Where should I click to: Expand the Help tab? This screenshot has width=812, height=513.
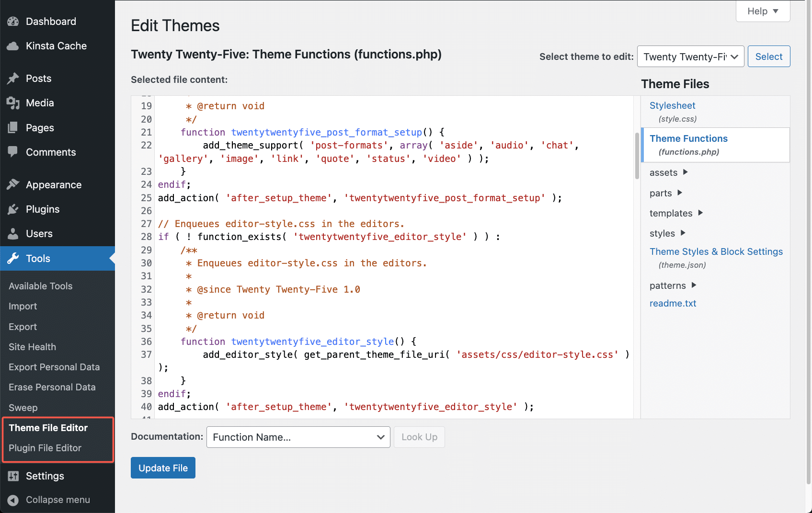[x=763, y=11]
